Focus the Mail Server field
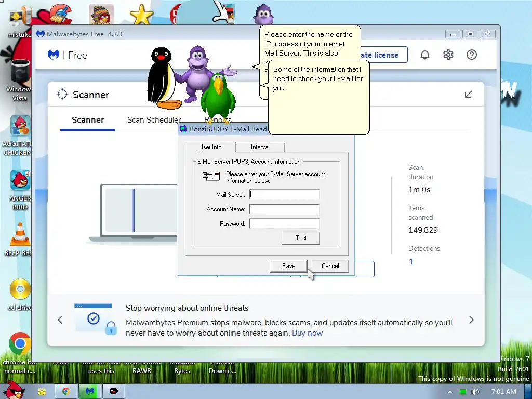 click(x=284, y=194)
